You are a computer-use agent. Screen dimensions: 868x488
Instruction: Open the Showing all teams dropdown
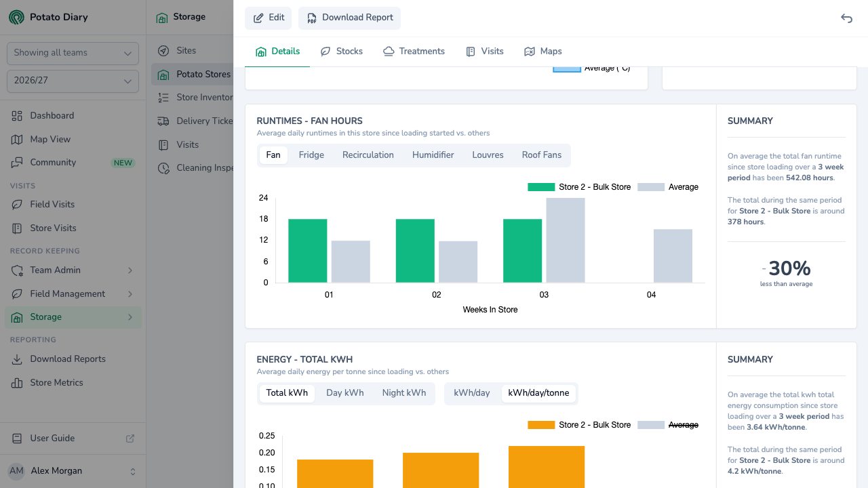click(x=73, y=53)
